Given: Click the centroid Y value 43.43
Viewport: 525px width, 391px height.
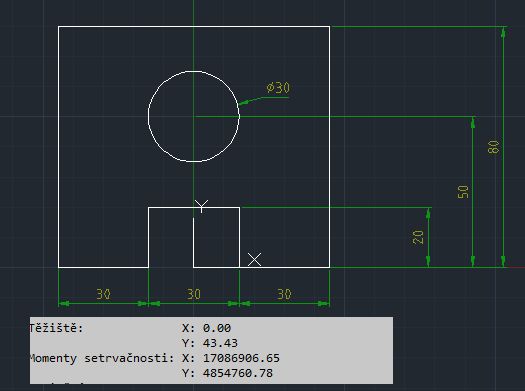Looking at the screenshot, I should [220, 343].
